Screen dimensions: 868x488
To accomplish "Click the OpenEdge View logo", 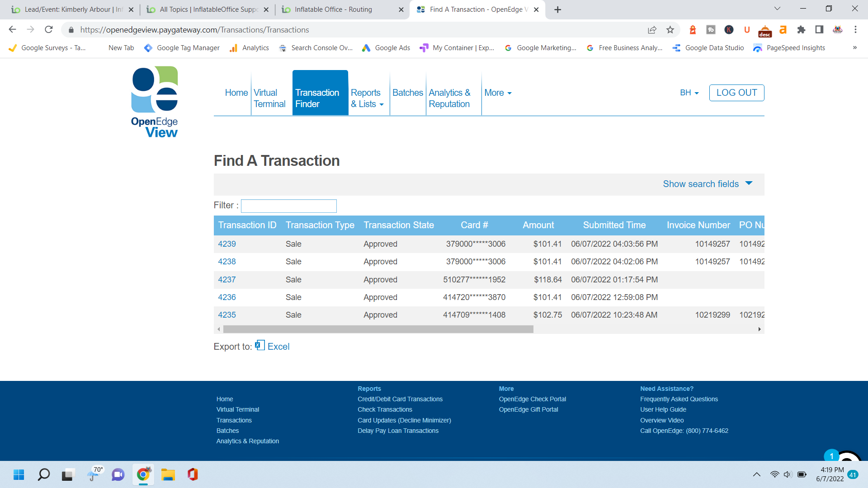I will (154, 102).
